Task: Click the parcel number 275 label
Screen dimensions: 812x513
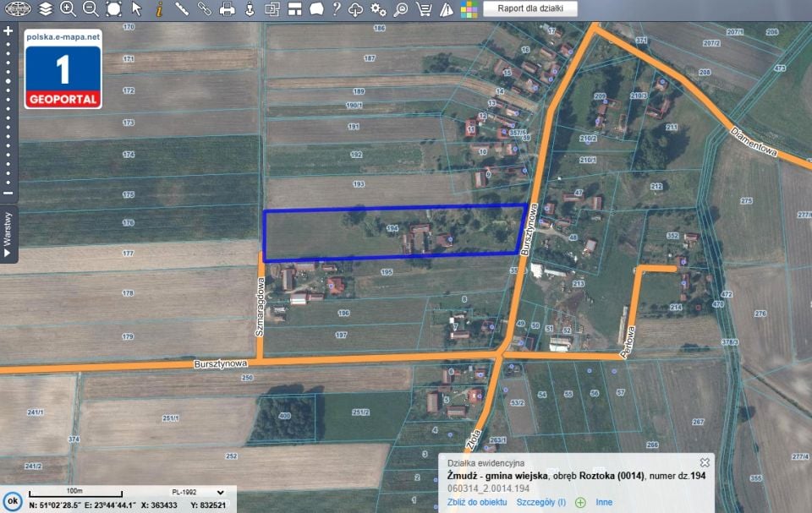Action: [746, 201]
